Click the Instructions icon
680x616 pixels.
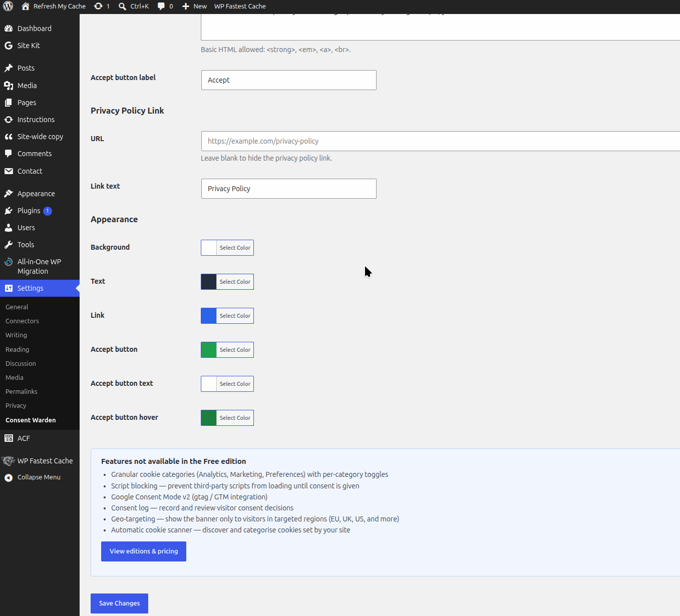[x=9, y=120]
